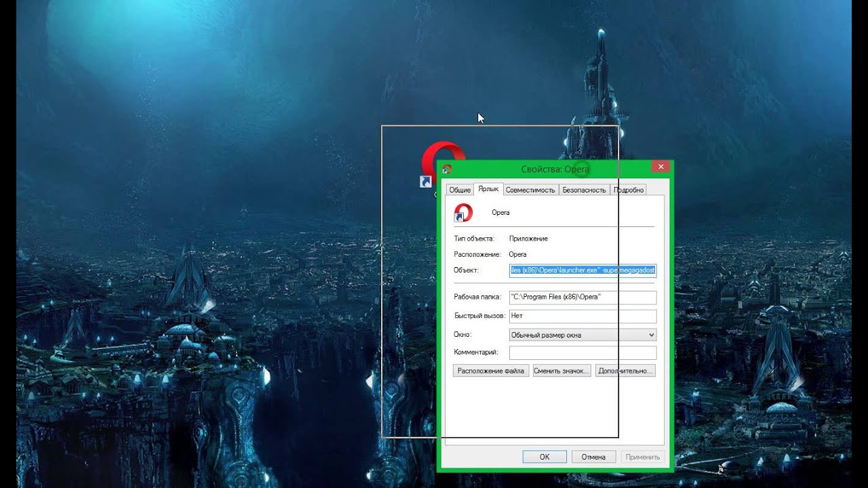Click Расположение файла button

(491, 371)
